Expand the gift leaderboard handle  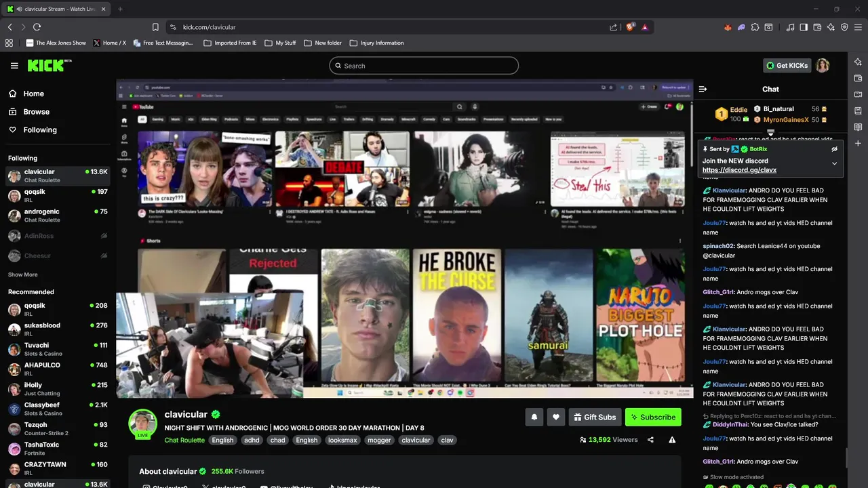click(770, 132)
